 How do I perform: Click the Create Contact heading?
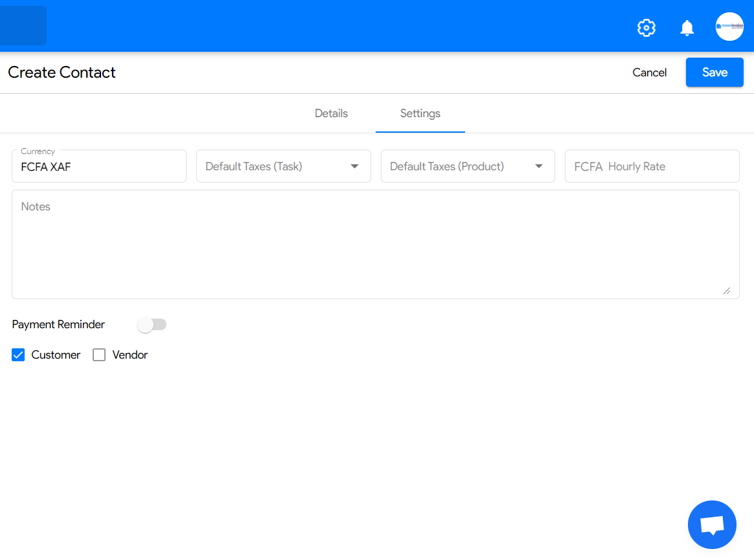tap(62, 72)
